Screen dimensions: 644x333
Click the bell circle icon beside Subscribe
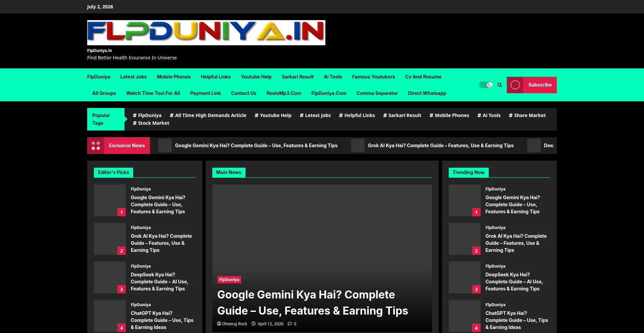(515, 85)
